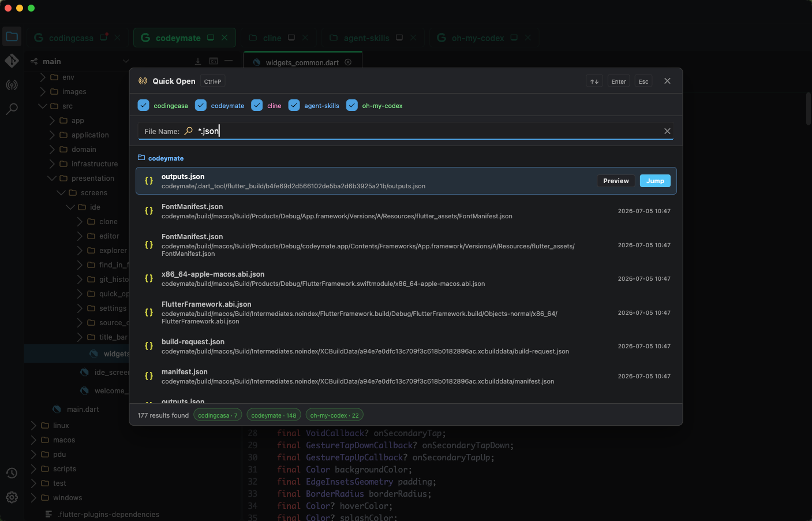Image resolution: width=812 pixels, height=521 pixels.
Task: Open the settings gear in sidebar
Action: coord(12,497)
